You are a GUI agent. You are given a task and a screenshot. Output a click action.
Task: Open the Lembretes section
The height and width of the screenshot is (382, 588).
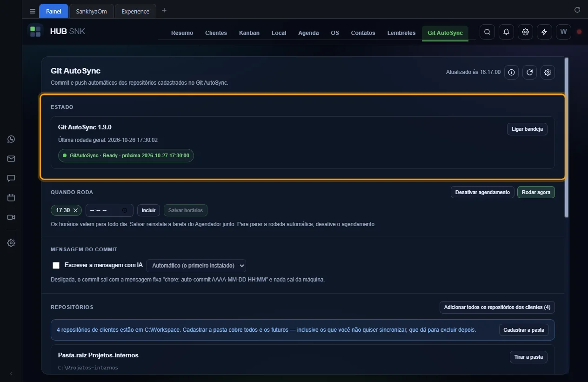(401, 33)
